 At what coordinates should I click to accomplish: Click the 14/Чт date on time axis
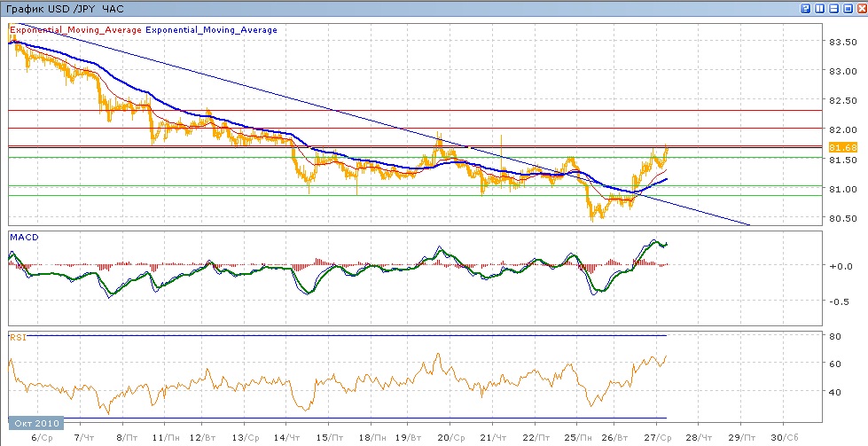284,437
